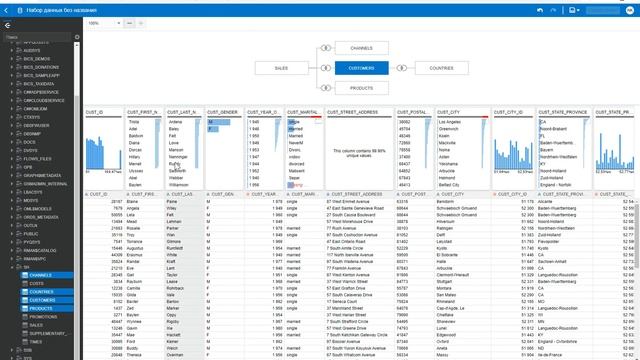This screenshot has height=360, width=640.
Task: Open the save dropdown in header
Action: [x=574, y=10]
